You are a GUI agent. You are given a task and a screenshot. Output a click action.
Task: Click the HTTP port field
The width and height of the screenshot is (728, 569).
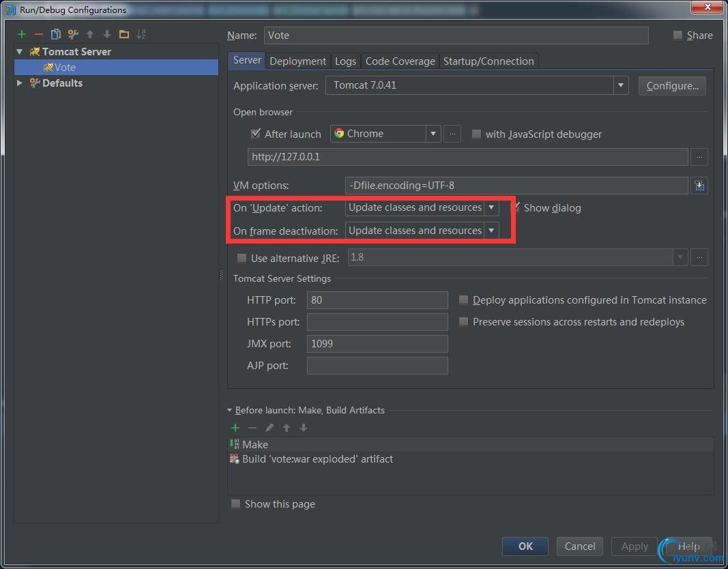pyautogui.click(x=377, y=300)
